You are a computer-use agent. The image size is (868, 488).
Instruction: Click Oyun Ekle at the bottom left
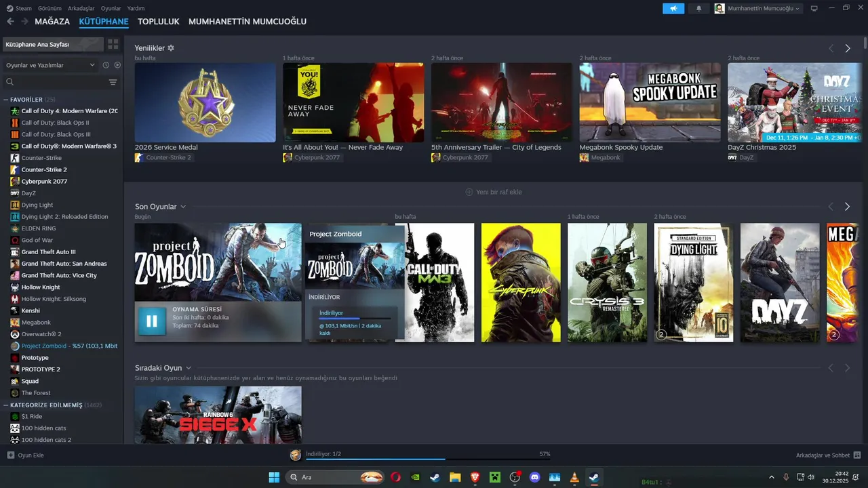coord(25,455)
